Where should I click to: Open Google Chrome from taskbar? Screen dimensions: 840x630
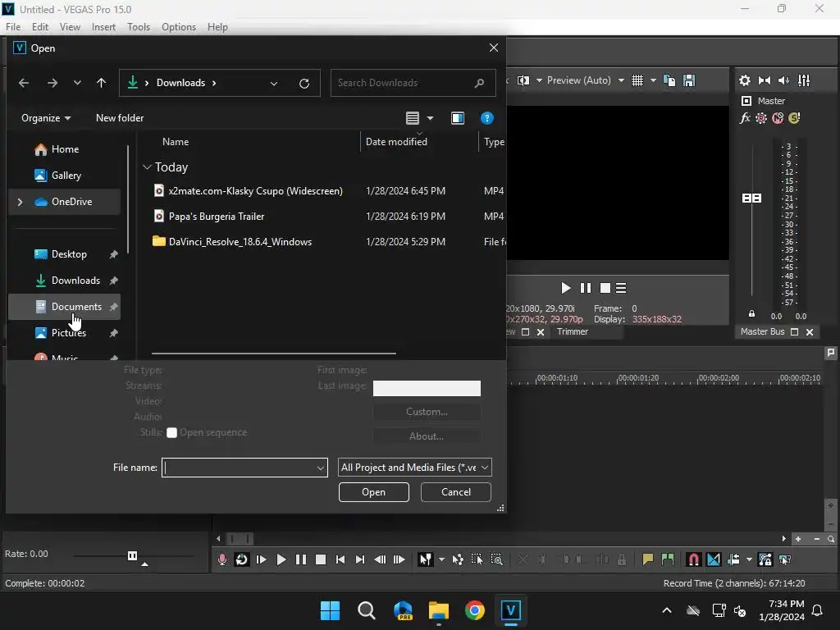click(475, 610)
